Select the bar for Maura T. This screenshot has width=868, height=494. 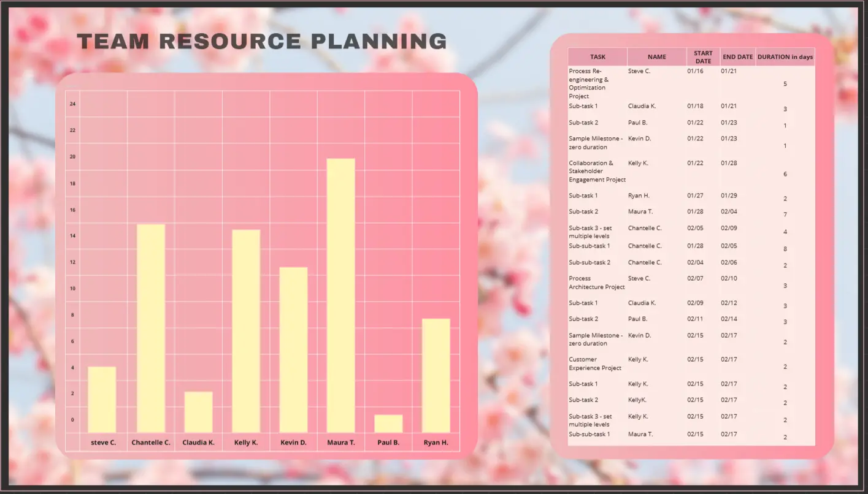tap(341, 294)
